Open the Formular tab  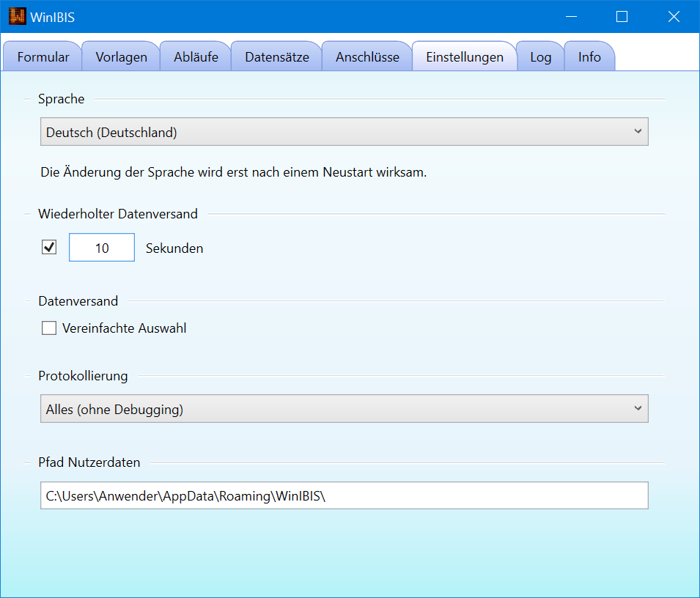(43, 56)
